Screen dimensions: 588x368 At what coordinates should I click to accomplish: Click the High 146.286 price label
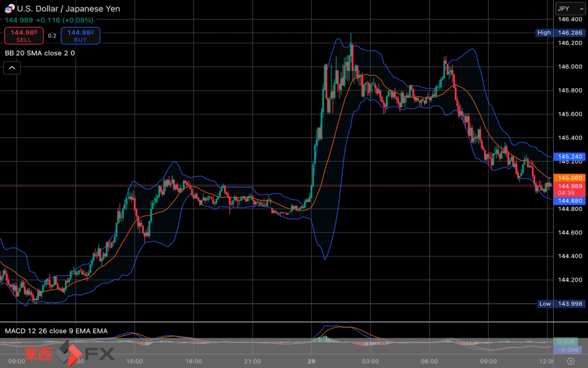click(560, 33)
